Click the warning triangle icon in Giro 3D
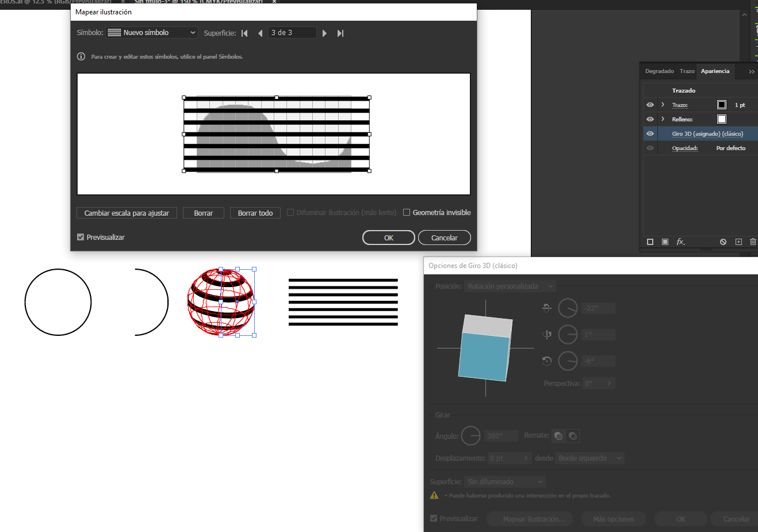This screenshot has width=758, height=532. click(x=434, y=495)
